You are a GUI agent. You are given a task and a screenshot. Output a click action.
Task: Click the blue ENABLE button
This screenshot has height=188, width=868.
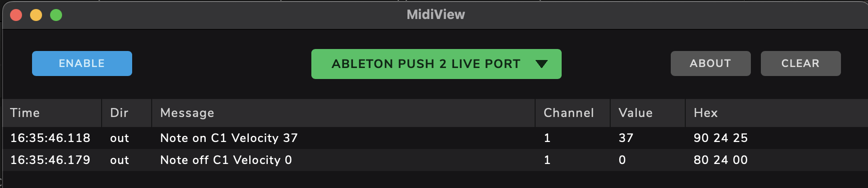pyautogui.click(x=82, y=63)
